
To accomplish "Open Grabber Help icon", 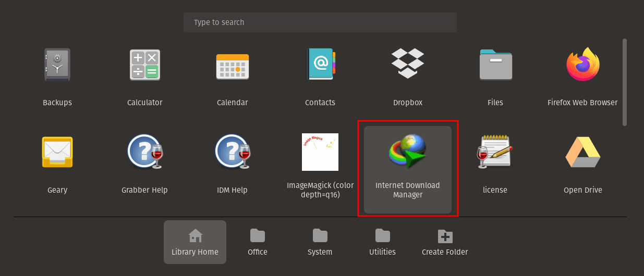I will coord(145,152).
